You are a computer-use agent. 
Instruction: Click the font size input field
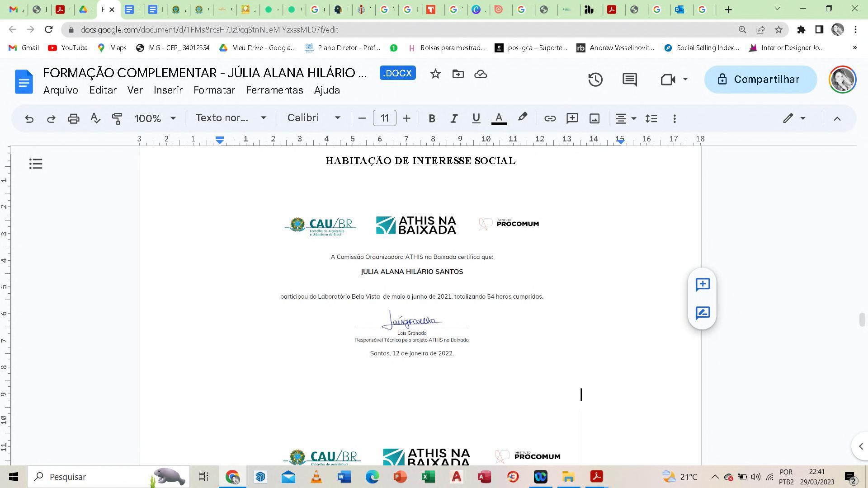384,118
